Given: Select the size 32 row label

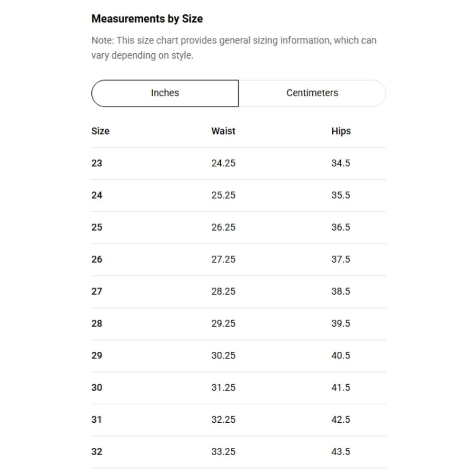Looking at the screenshot, I should click(97, 452).
